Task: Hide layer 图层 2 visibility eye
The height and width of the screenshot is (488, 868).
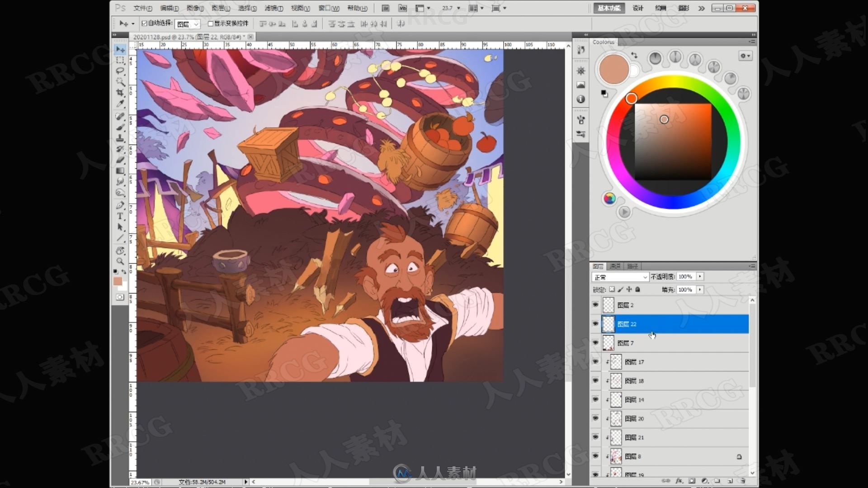Action: coord(595,305)
